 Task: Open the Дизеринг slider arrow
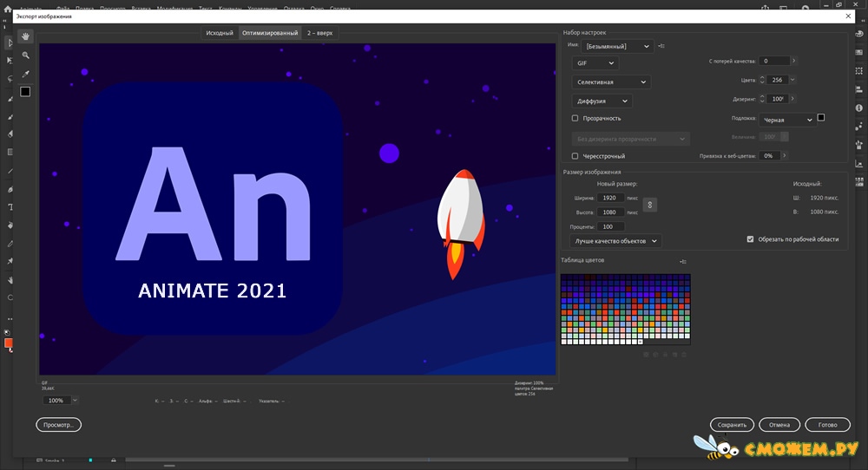point(792,99)
